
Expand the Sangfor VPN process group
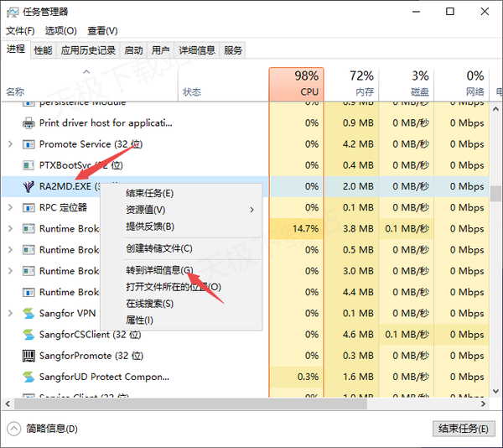click(10, 314)
